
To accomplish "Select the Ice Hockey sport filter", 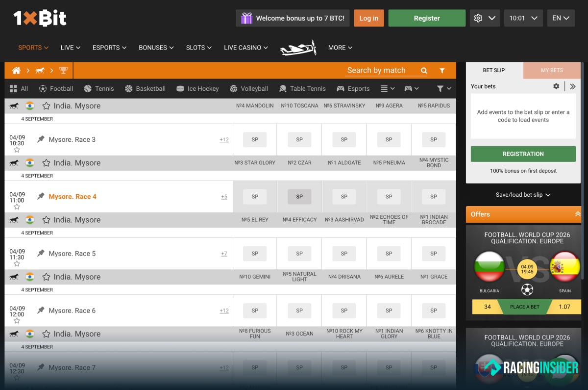I will 198,89.
